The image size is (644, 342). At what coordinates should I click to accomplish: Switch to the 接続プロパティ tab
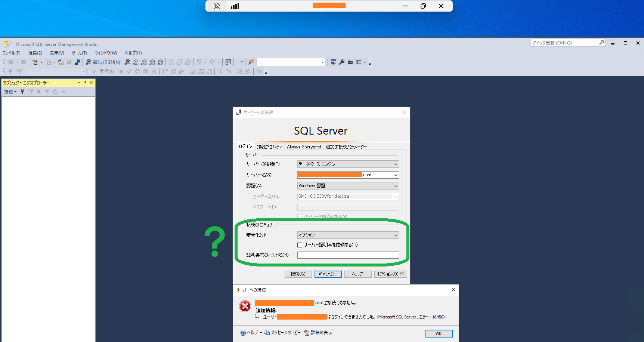[270, 147]
